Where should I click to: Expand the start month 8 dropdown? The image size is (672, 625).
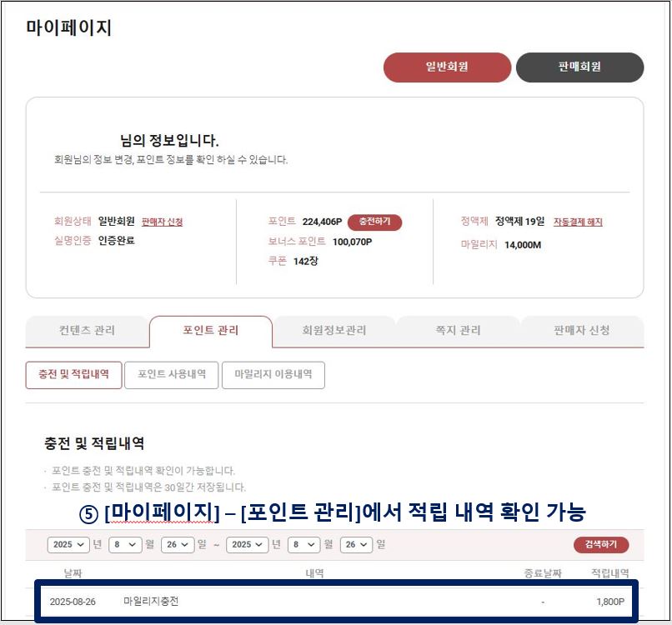coord(125,544)
